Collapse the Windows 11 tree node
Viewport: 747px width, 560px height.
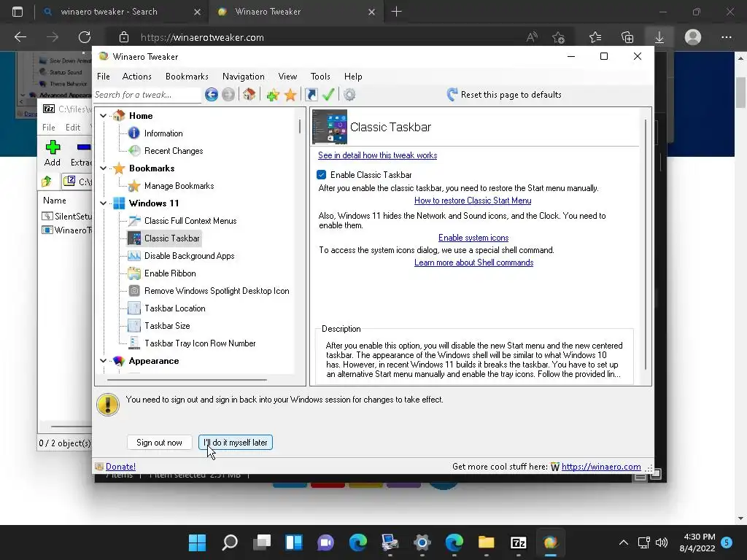(104, 203)
